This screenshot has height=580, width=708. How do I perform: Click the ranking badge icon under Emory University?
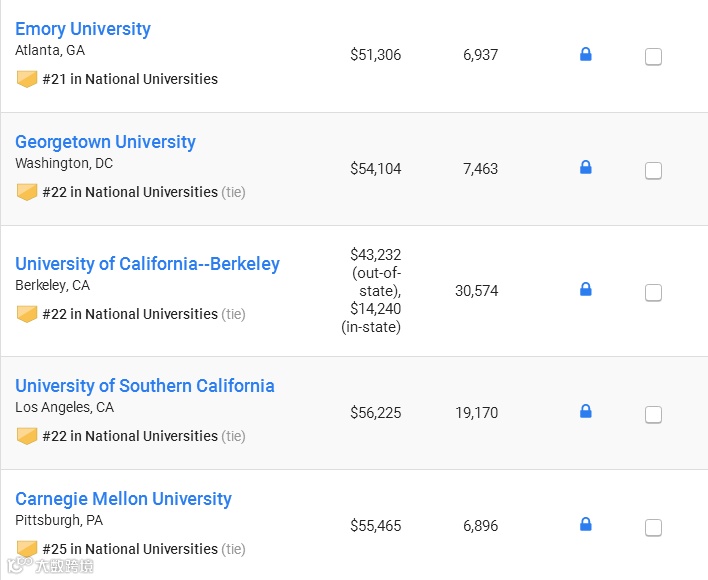[27, 79]
